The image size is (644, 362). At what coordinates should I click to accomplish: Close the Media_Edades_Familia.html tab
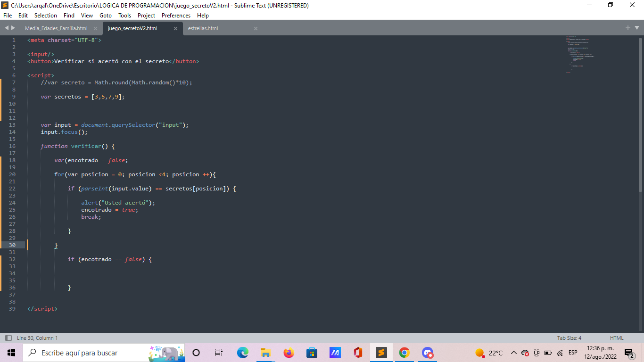tap(96, 29)
